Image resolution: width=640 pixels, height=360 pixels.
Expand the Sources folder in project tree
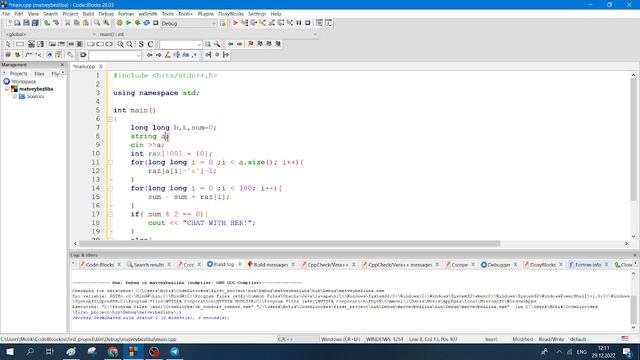(x=15, y=97)
